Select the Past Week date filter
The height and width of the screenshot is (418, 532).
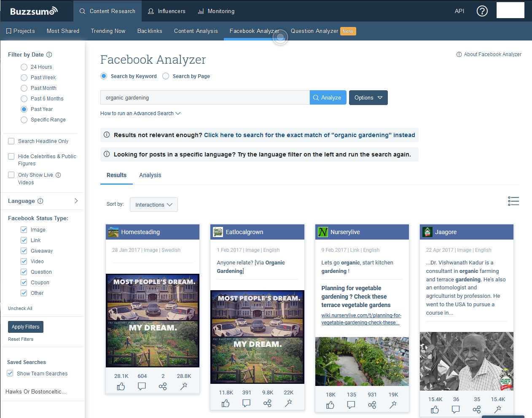point(24,78)
